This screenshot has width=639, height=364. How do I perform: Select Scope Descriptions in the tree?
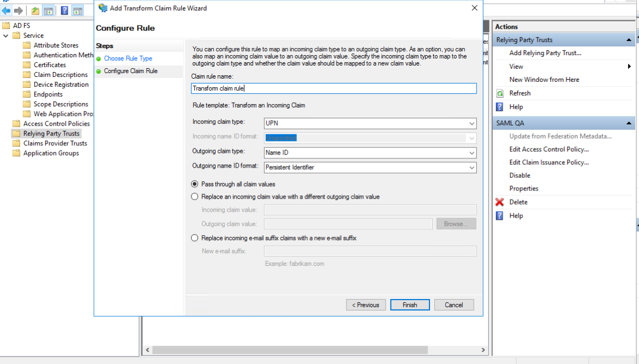[61, 104]
